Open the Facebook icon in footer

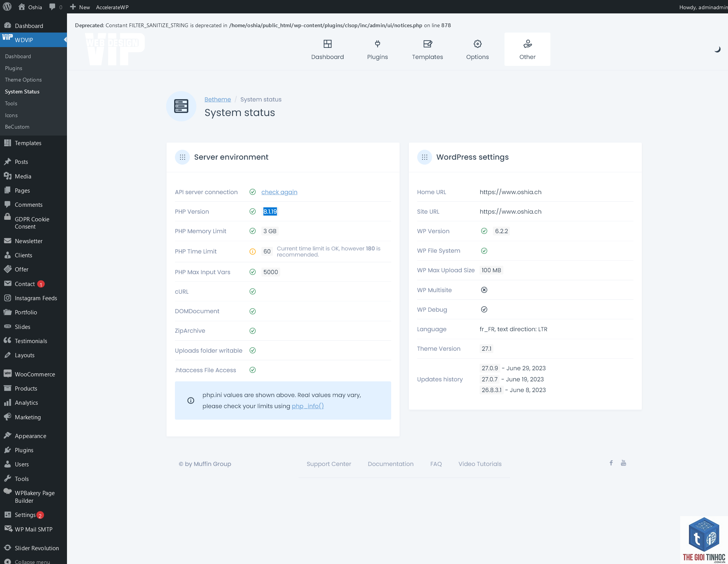611,463
